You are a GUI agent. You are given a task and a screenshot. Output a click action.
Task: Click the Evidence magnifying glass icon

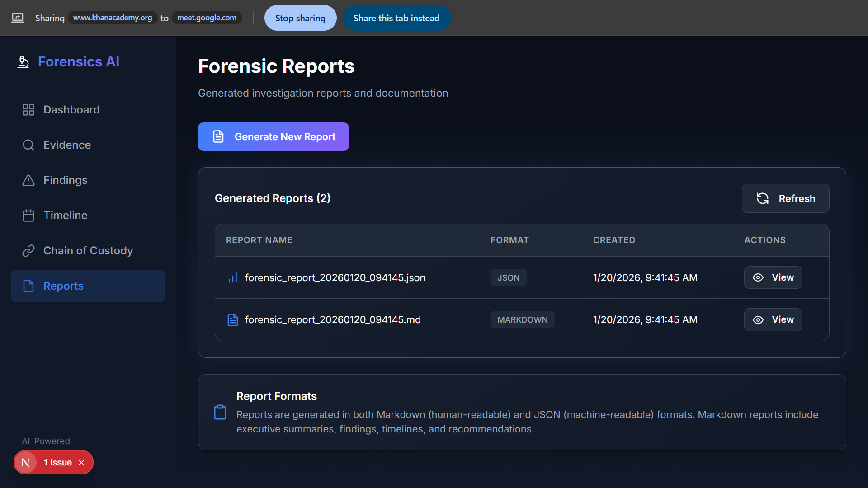(28, 145)
